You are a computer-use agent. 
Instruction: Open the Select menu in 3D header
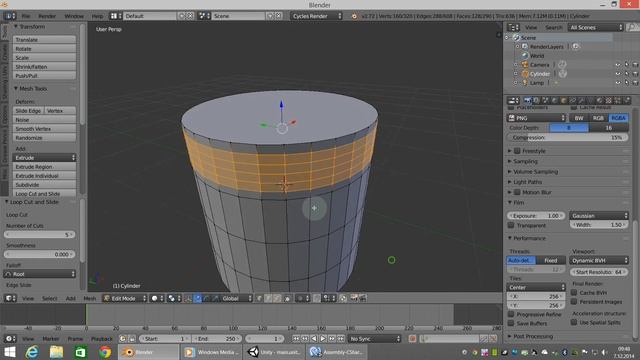(x=50, y=298)
